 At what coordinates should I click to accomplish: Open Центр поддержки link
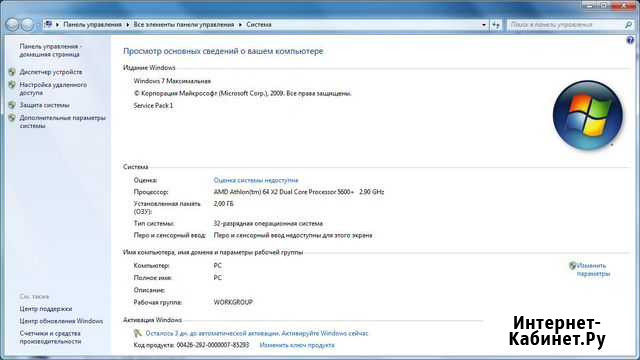coord(46,309)
